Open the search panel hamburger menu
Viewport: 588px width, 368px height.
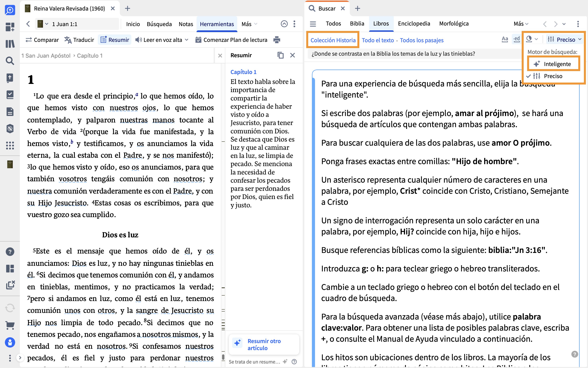313,24
